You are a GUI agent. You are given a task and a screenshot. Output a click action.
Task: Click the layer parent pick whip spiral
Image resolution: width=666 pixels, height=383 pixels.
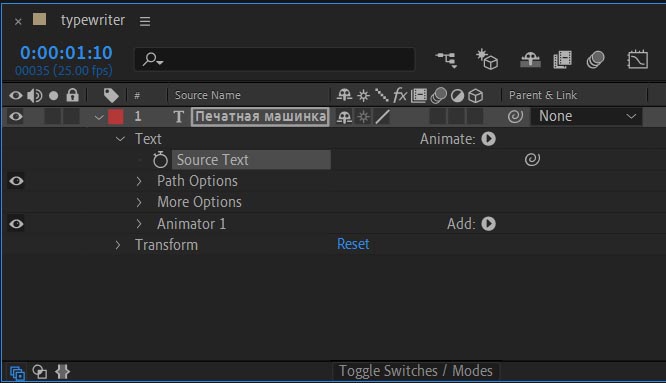[515, 116]
